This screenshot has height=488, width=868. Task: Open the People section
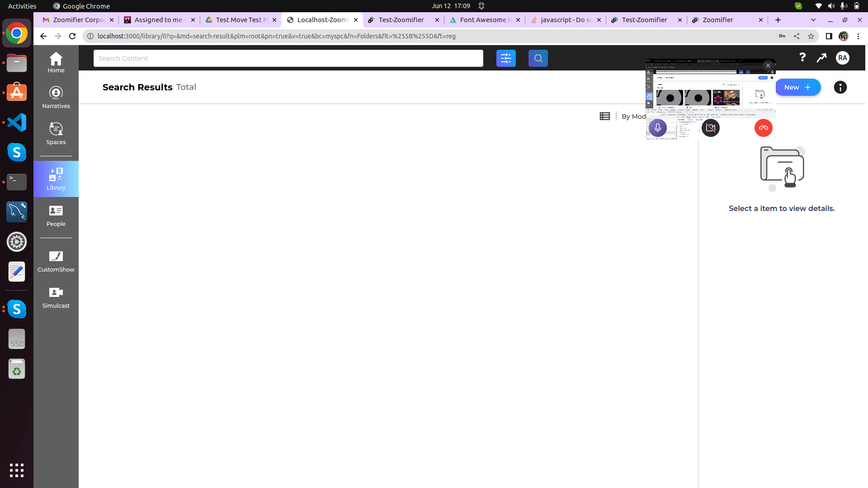[x=56, y=216]
